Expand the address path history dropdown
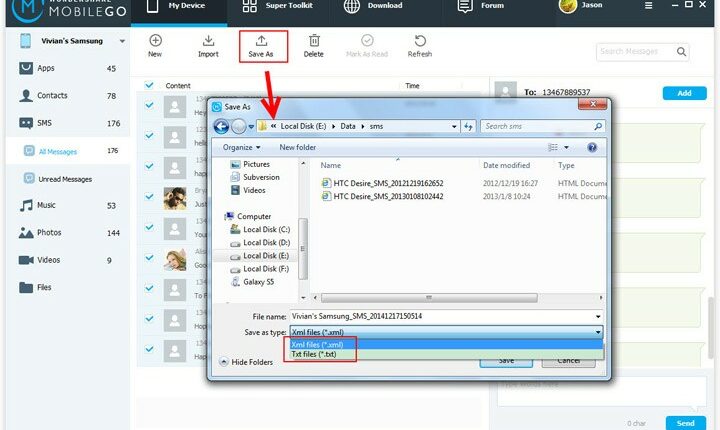Screen dimensions: 720x430 click(454, 126)
